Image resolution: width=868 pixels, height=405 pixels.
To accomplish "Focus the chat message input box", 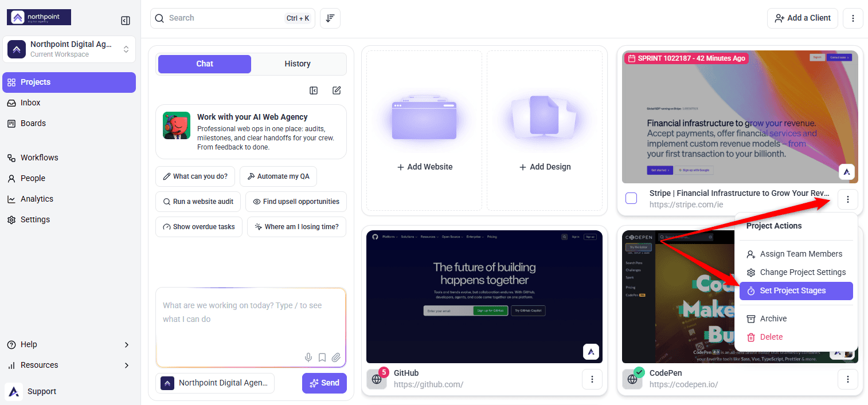I will click(251, 328).
